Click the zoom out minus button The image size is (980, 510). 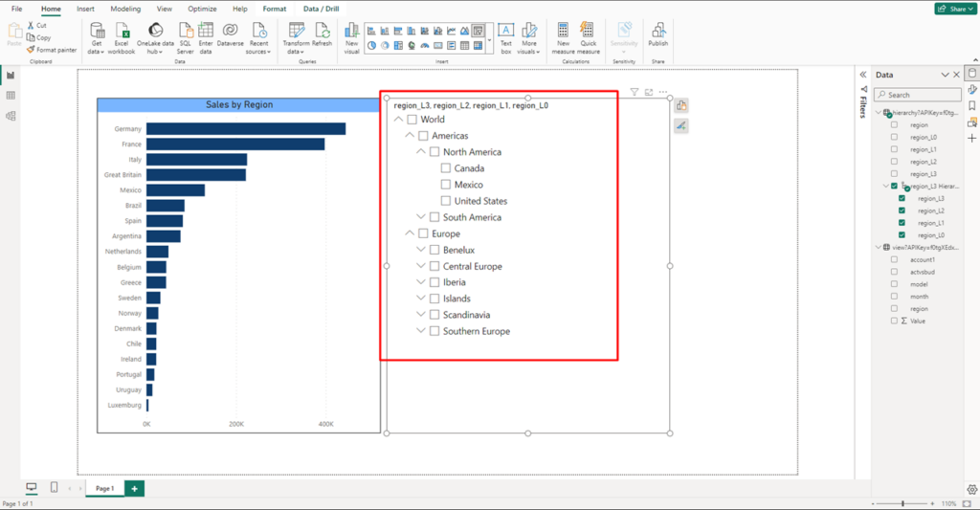coord(873,503)
